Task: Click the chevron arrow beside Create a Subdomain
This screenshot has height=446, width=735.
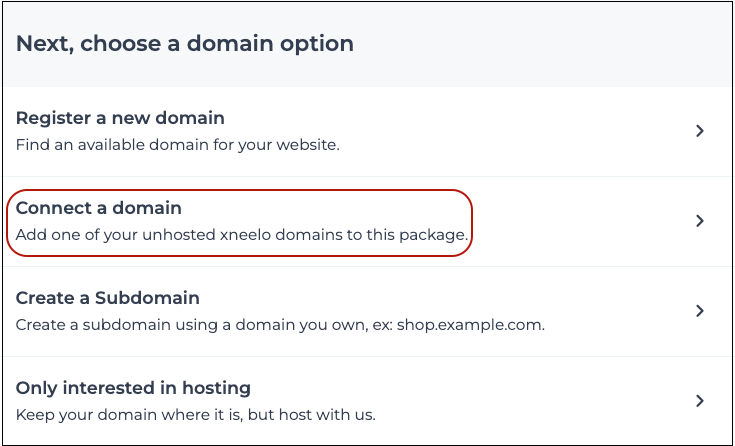Action: click(700, 311)
